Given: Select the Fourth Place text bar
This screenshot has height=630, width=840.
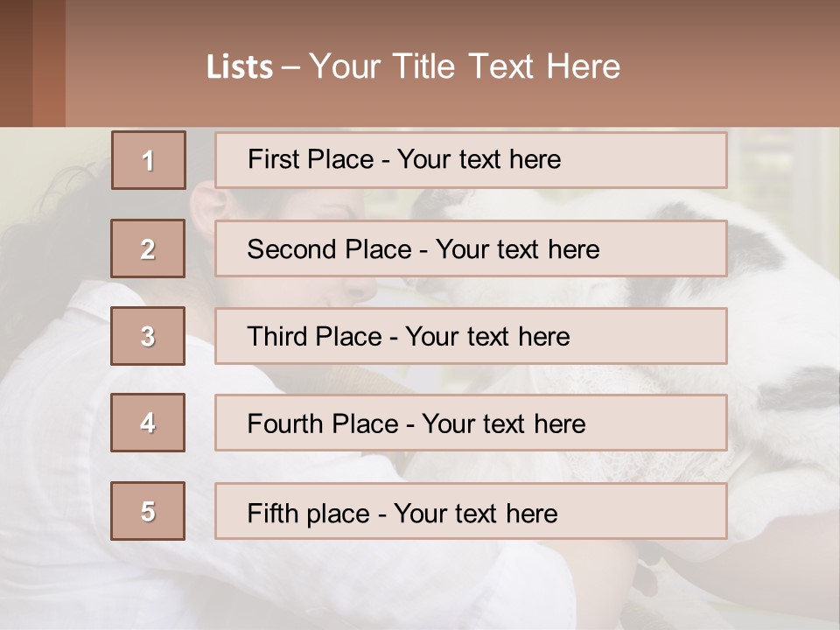Looking at the screenshot, I should point(471,423).
